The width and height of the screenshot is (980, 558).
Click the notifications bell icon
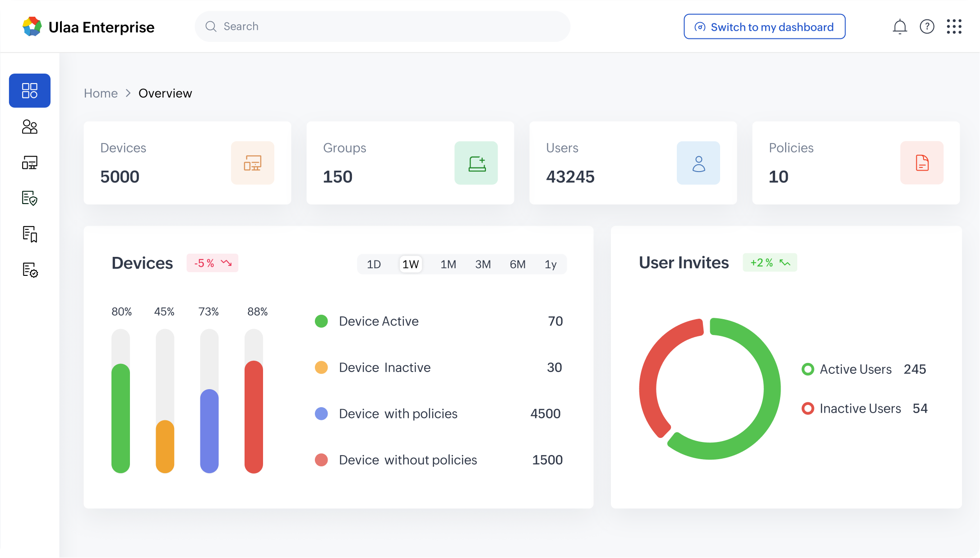tap(900, 27)
